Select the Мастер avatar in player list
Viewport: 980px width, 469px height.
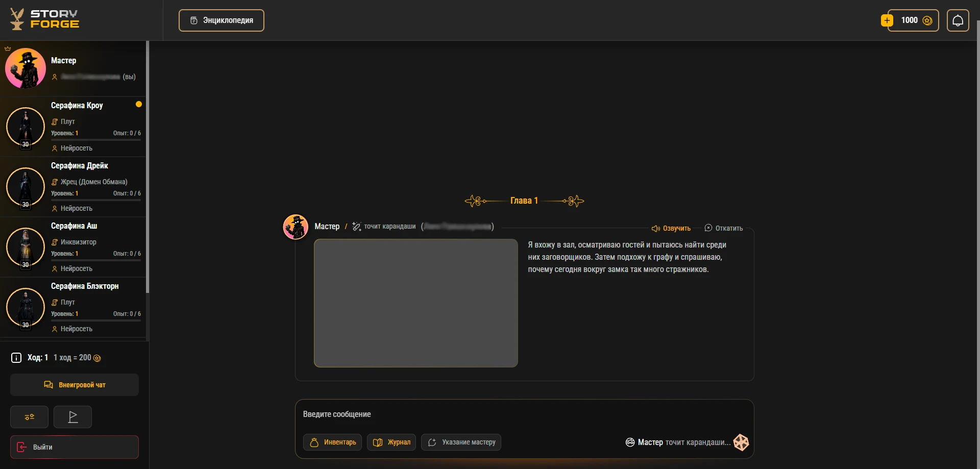[26, 68]
